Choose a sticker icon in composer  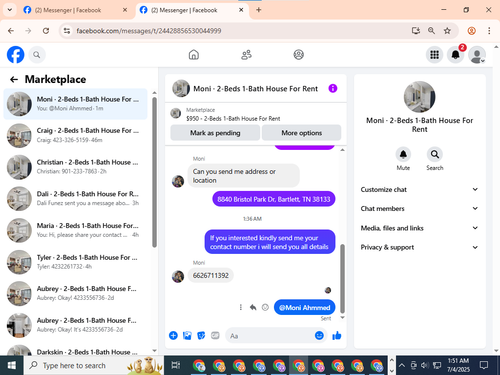pos(201,335)
